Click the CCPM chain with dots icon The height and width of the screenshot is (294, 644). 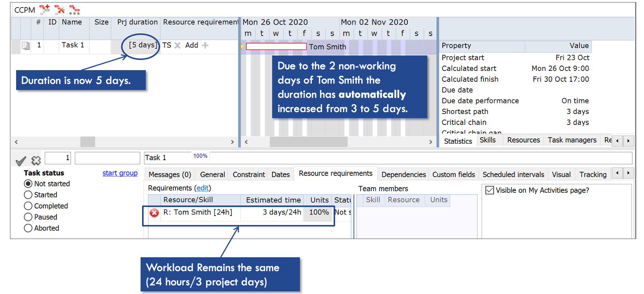pos(74,10)
